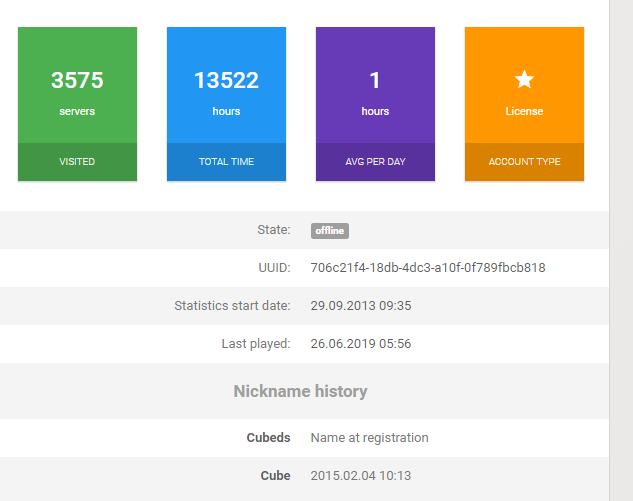The width and height of the screenshot is (633, 501).
Task: Click the VISITED footer label
Action: 77,161
